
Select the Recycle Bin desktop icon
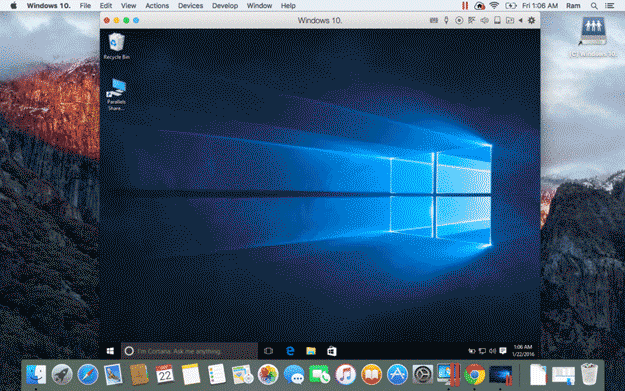click(116, 46)
